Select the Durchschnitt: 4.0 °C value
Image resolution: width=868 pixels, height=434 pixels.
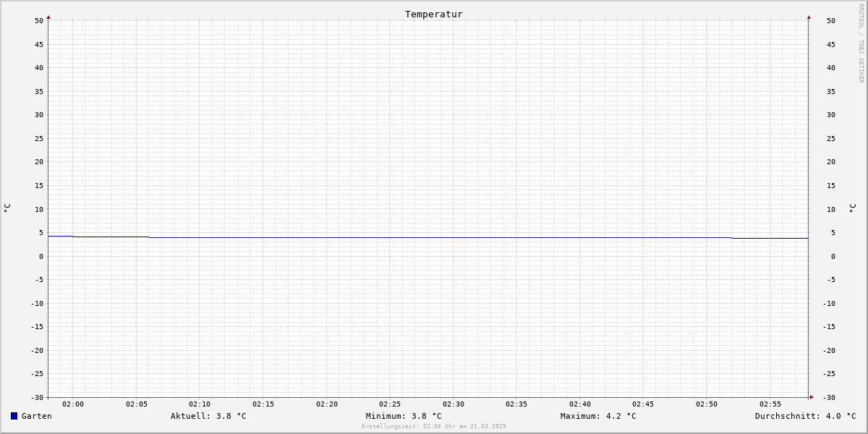(x=805, y=416)
